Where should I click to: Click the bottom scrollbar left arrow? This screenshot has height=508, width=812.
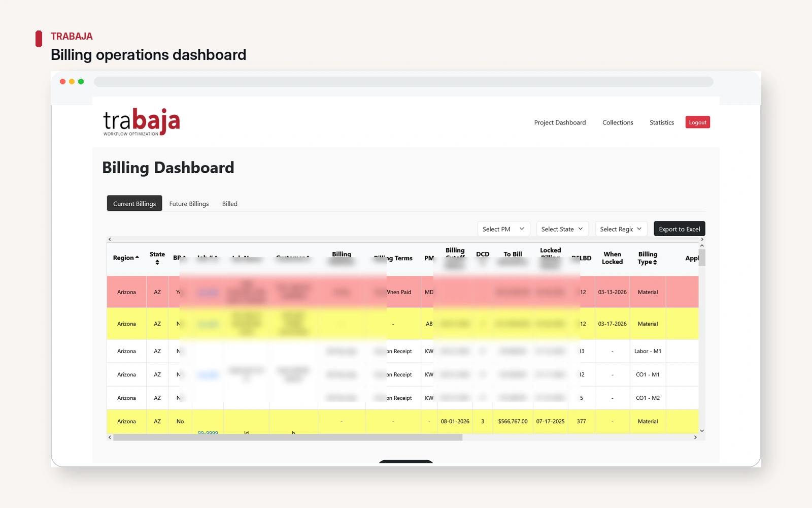click(110, 437)
